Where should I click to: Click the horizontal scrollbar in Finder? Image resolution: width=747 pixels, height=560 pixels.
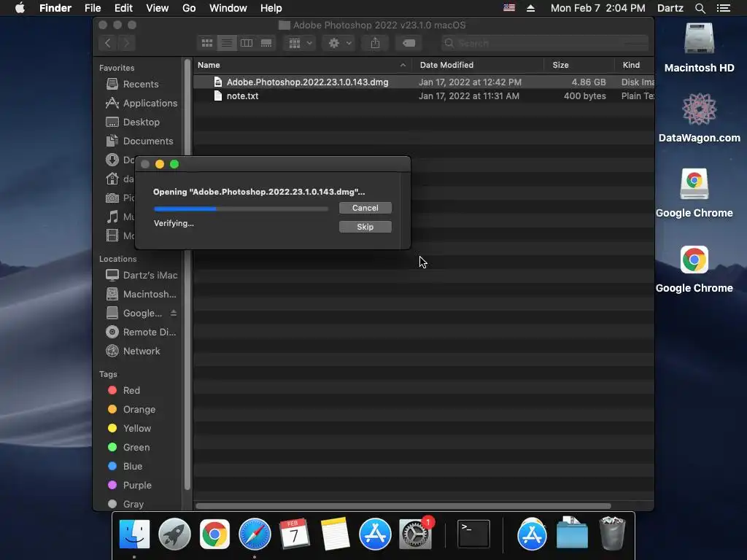(403, 506)
